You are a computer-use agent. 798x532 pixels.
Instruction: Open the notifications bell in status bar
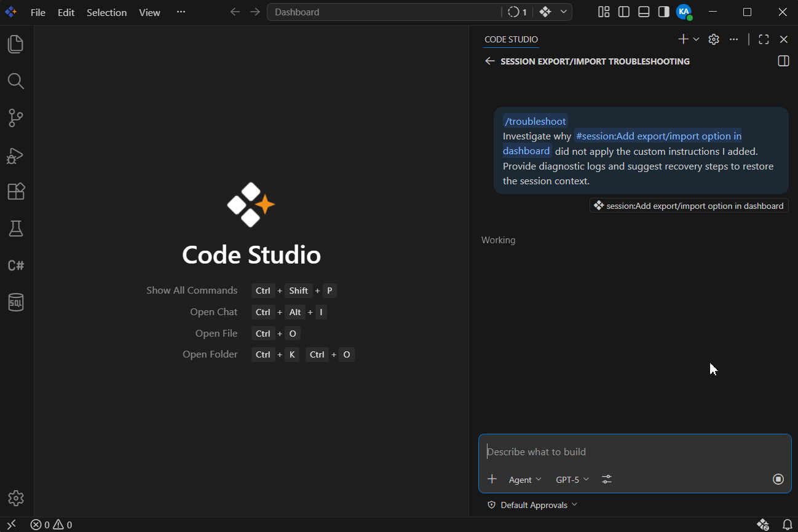[787, 525]
